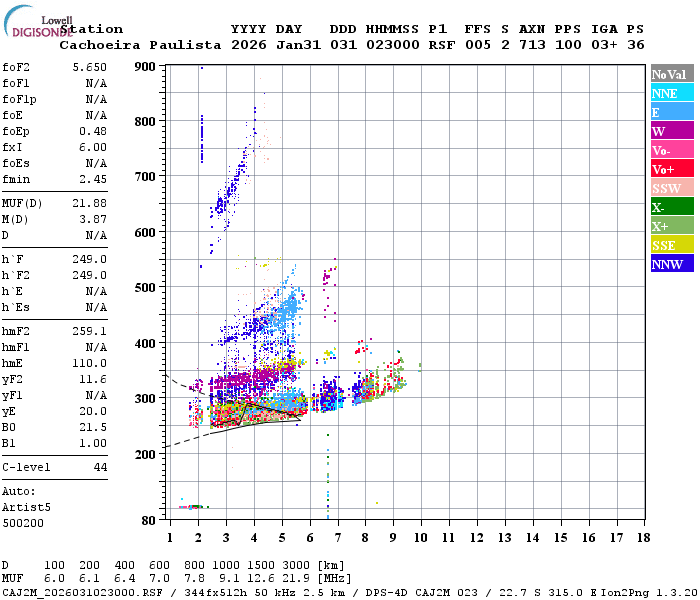Click the 500 km height axis label
Viewport: 700px width, 600px height.
(x=145, y=288)
